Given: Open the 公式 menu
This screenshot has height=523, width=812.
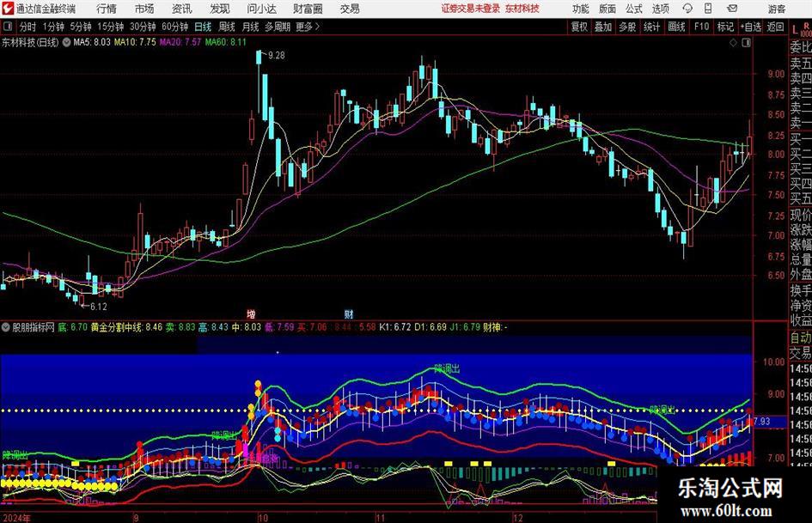Looking at the screenshot, I should pyautogui.click(x=633, y=9).
